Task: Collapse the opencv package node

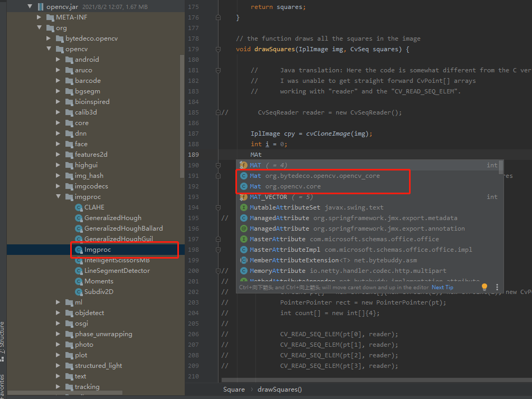Action: point(49,49)
